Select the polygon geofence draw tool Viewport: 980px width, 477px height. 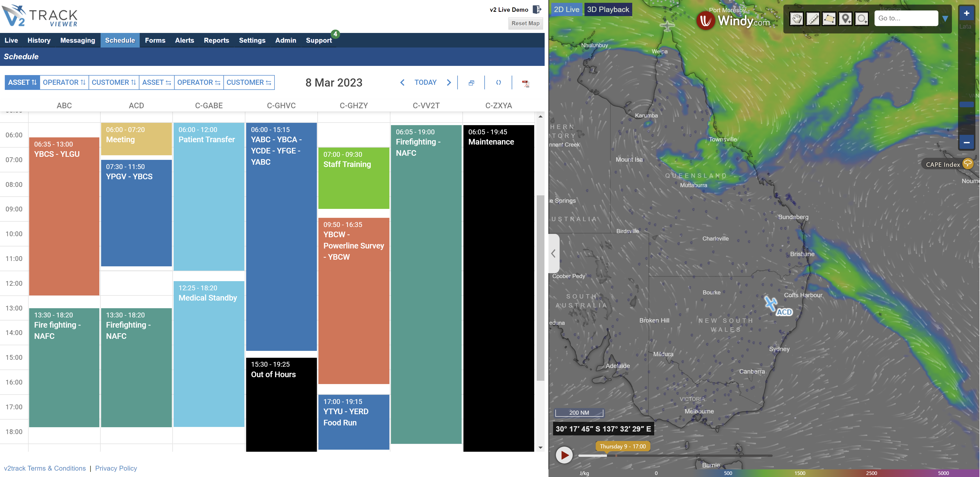tap(829, 18)
